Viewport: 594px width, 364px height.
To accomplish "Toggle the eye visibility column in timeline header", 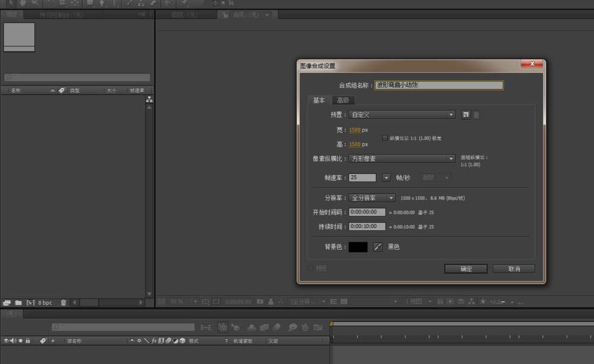I will 6,340.
